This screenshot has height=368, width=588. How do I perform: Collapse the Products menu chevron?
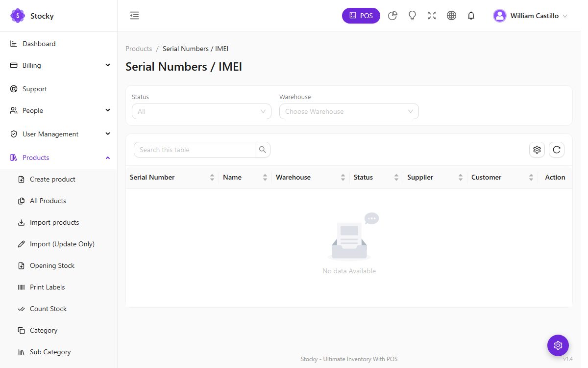click(108, 158)
